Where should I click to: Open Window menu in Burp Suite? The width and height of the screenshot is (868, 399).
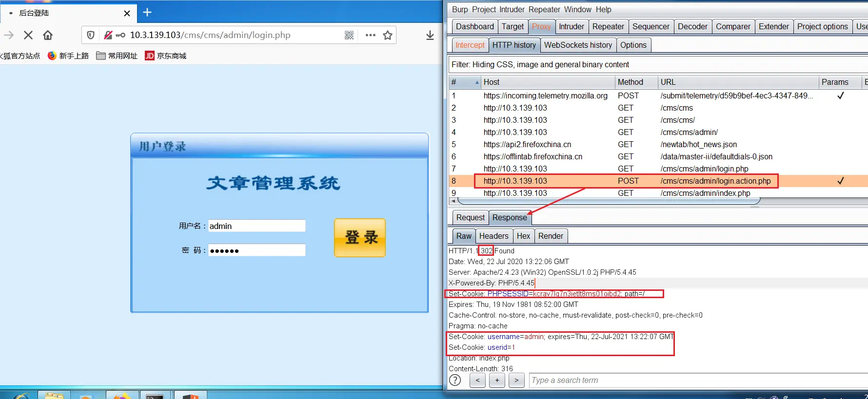[x=578, y=9]
